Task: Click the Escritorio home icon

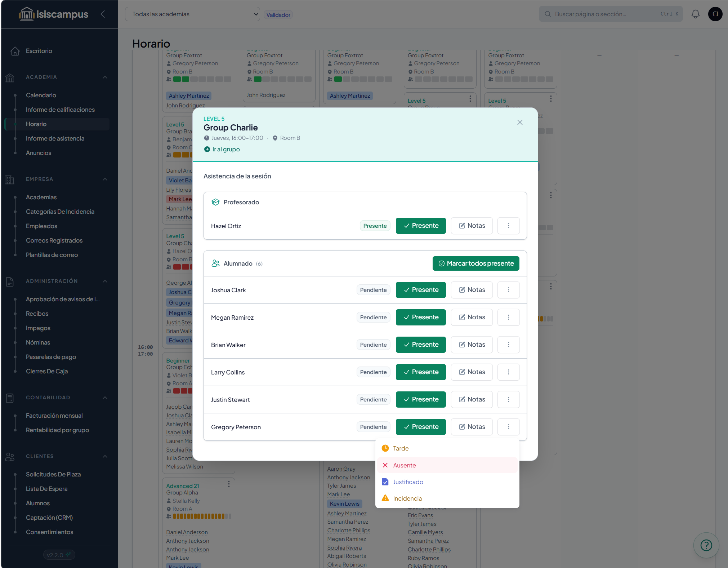Action: (x=15, y=51)
